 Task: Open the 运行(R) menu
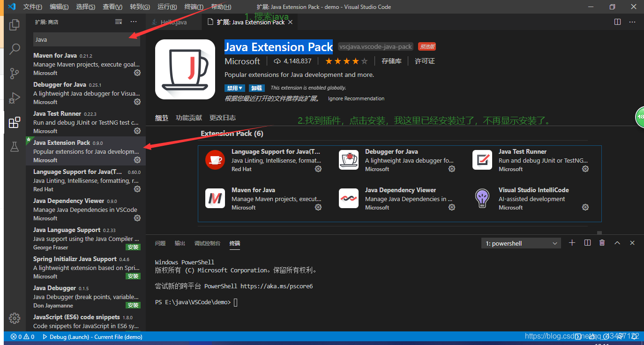pos(167,7)
